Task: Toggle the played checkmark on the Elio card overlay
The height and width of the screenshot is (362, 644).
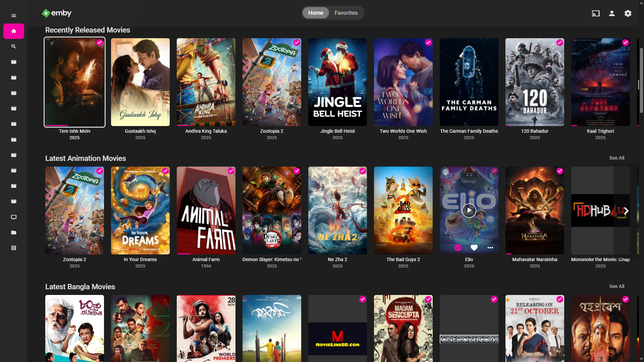Action: (x=458, y=248)
